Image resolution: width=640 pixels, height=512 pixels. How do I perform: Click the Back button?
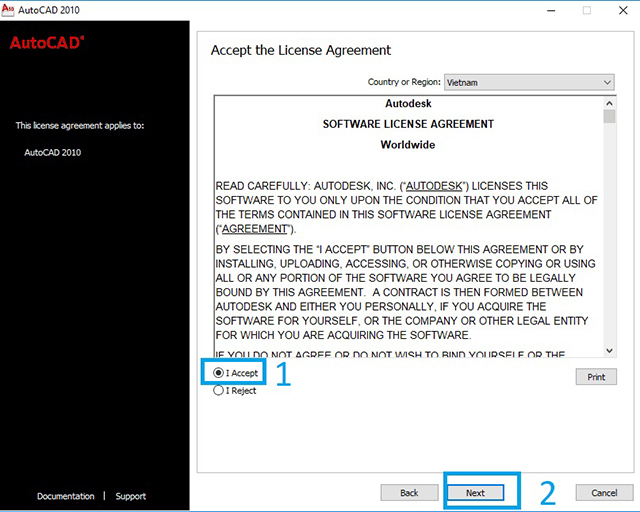[409, 493]
